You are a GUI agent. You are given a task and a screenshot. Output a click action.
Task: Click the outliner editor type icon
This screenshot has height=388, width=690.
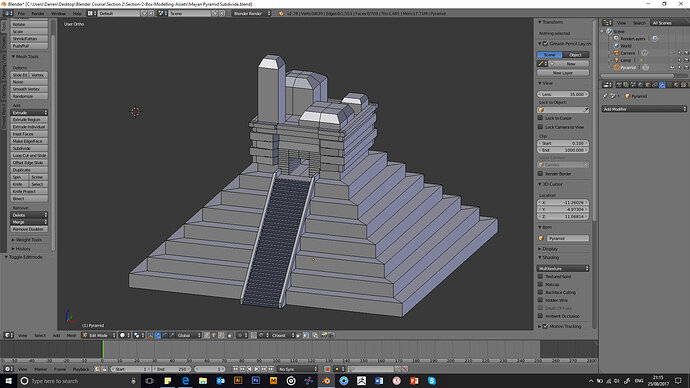point(607,22)
